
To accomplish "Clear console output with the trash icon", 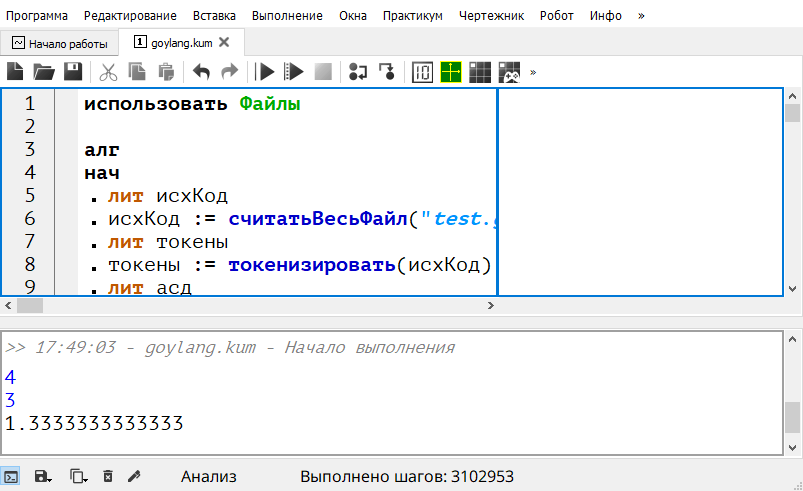I will click(x=108, y=476).
